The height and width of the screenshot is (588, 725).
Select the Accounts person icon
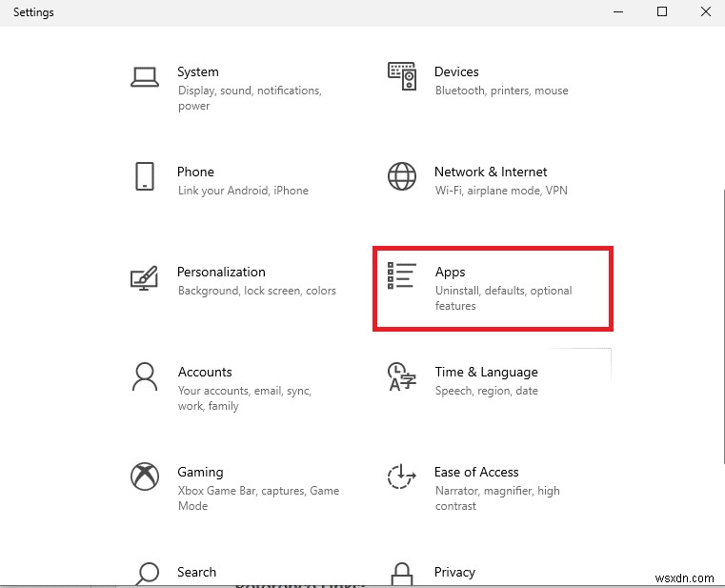click(x=145, y=376)
